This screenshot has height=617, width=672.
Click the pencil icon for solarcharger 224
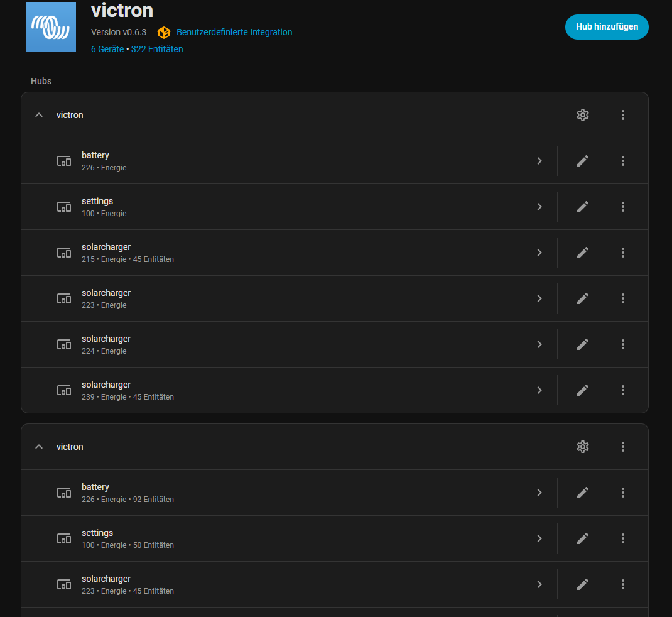point(582,344)
